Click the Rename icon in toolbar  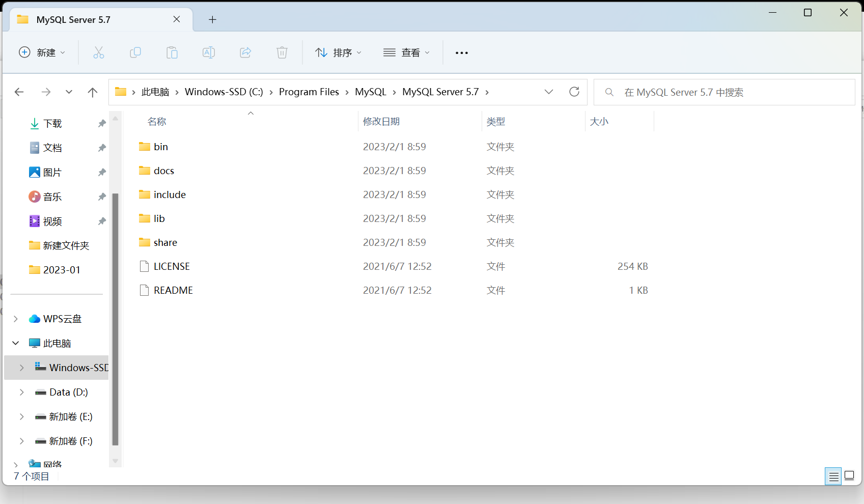[209, 52]
